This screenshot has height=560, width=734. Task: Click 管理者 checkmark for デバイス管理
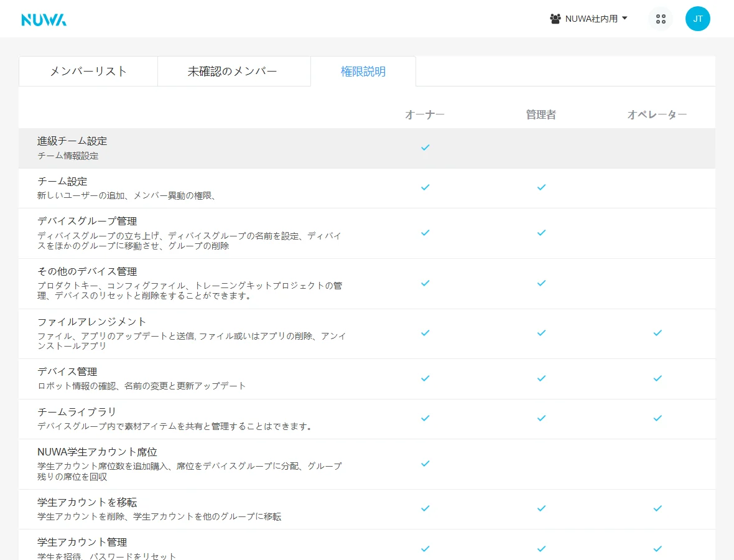point(541,378)
